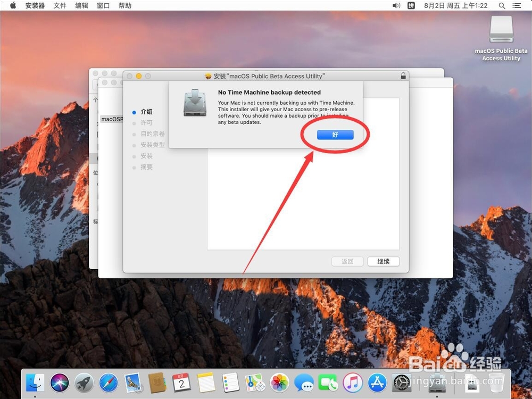Viewport: 532px width, 399px height.
Task: Open Spotlight search magnifier
Action: (502, 5)
